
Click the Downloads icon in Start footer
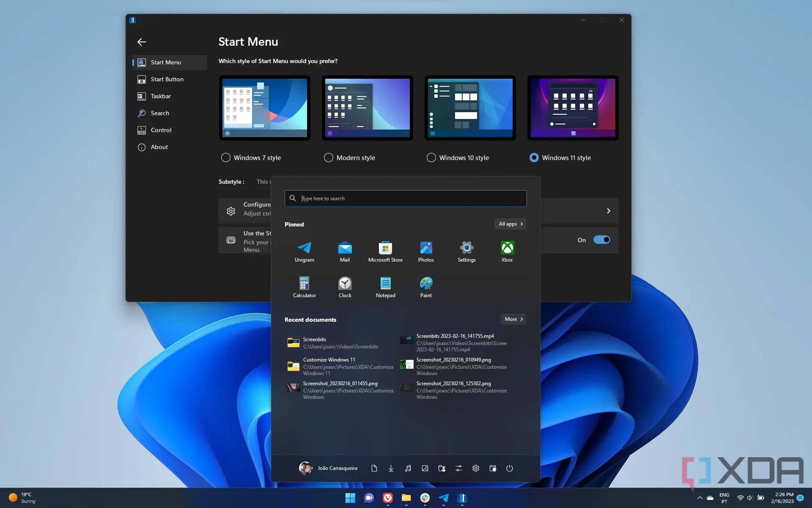[391, 468]
